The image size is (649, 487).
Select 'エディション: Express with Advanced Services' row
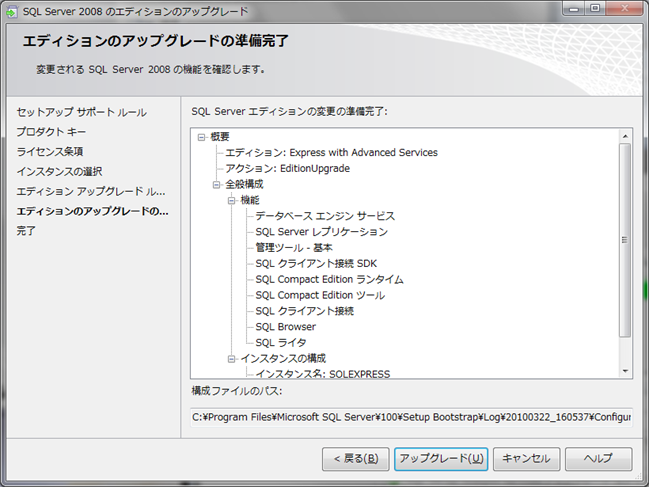[332, 153]
